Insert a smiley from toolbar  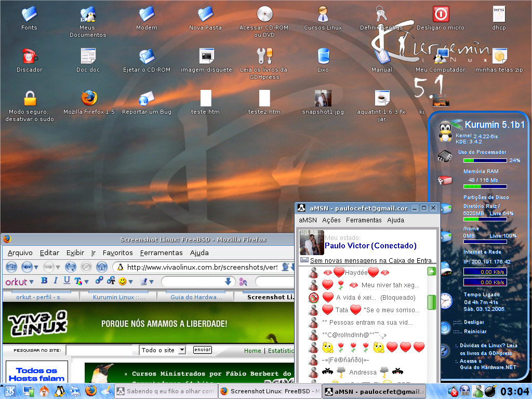(x=123, y=281)
